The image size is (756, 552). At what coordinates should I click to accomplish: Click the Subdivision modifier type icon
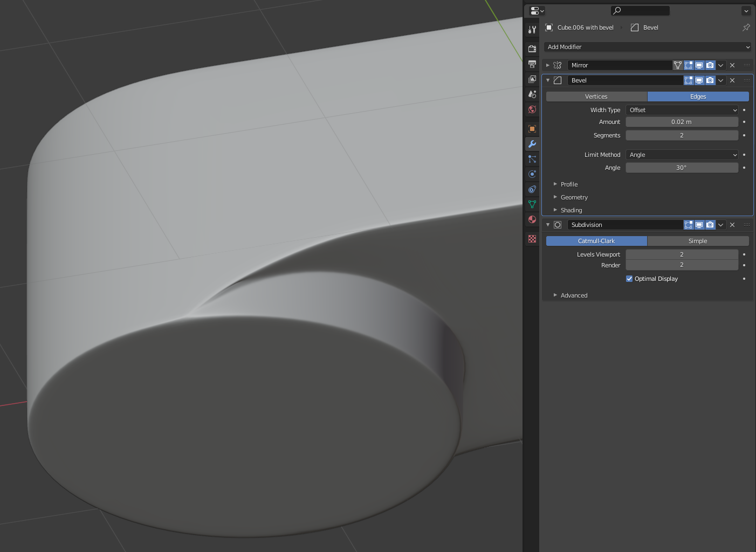pos(558,225)
